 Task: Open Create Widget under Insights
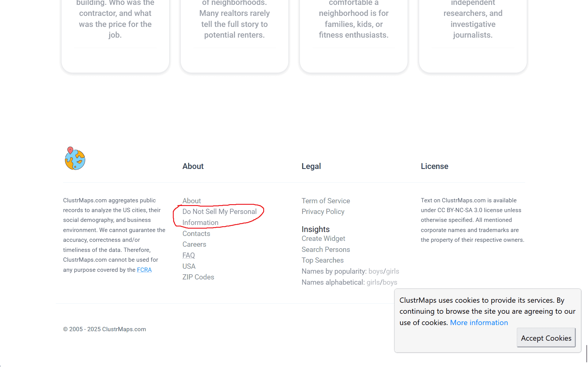click(323, 238)
